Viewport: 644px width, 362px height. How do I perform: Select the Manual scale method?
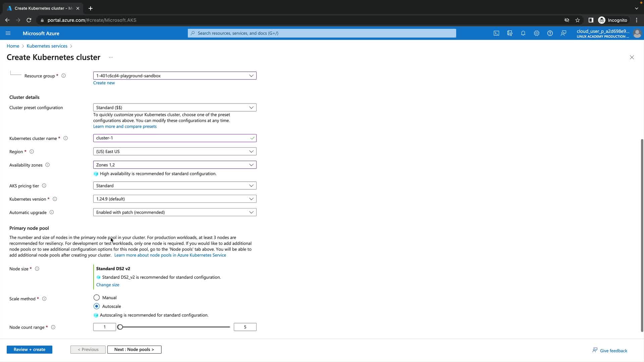[97, 298]
